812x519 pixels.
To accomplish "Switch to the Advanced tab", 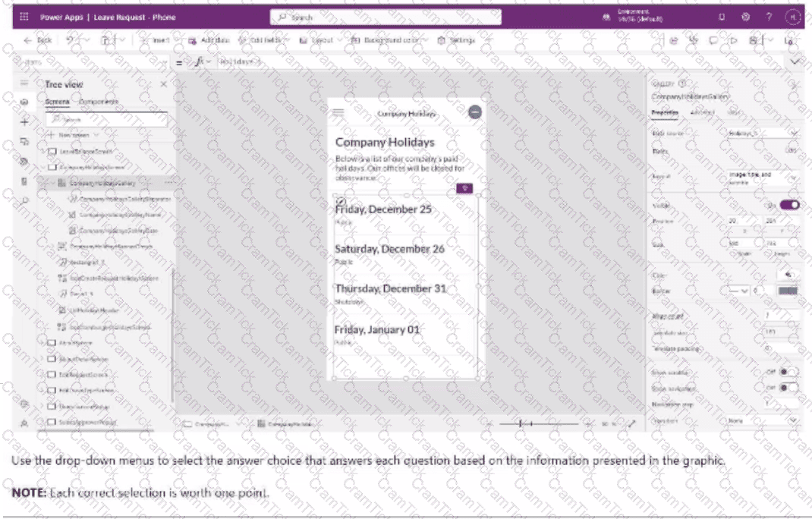I will click(x=702, y=112).
